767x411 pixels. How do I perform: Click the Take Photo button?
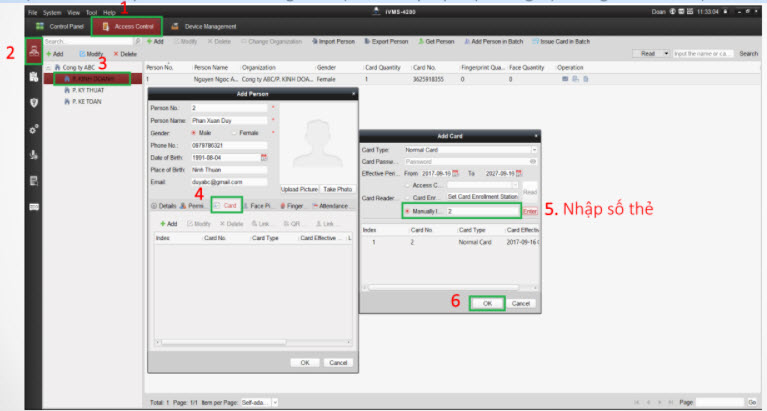[x=337, y=189]
